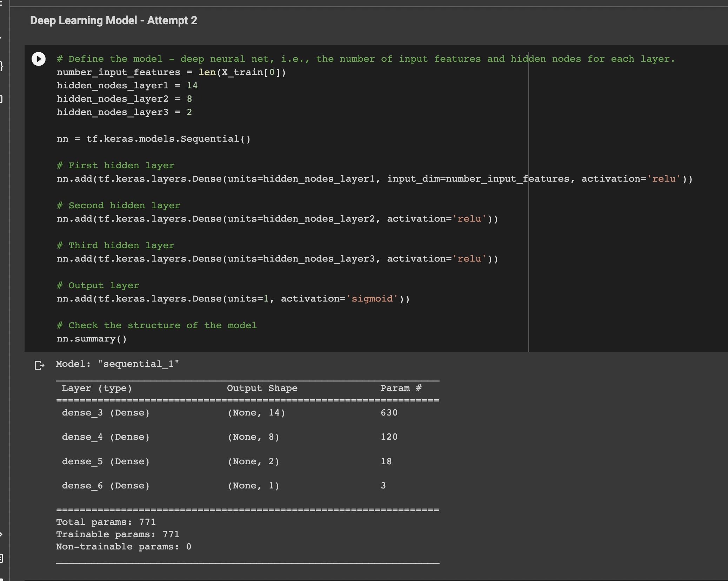Click the 'Deep Learning Model - Attempt 2' heading

pos(114,21)
